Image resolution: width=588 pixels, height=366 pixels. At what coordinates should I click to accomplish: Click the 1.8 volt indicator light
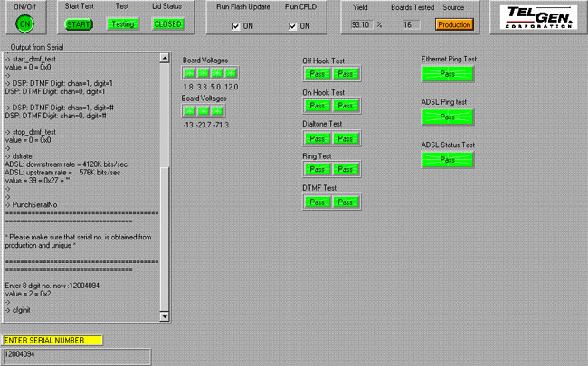(190, 73)
